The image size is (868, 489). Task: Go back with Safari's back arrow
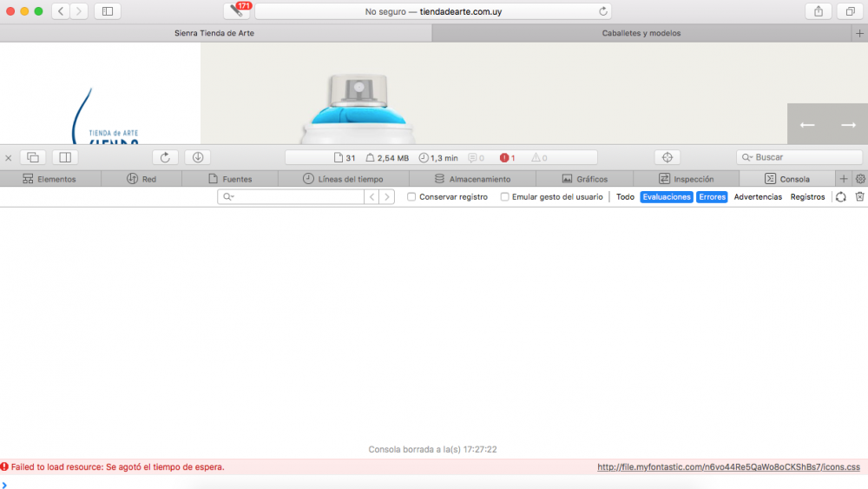coord(61,11)
